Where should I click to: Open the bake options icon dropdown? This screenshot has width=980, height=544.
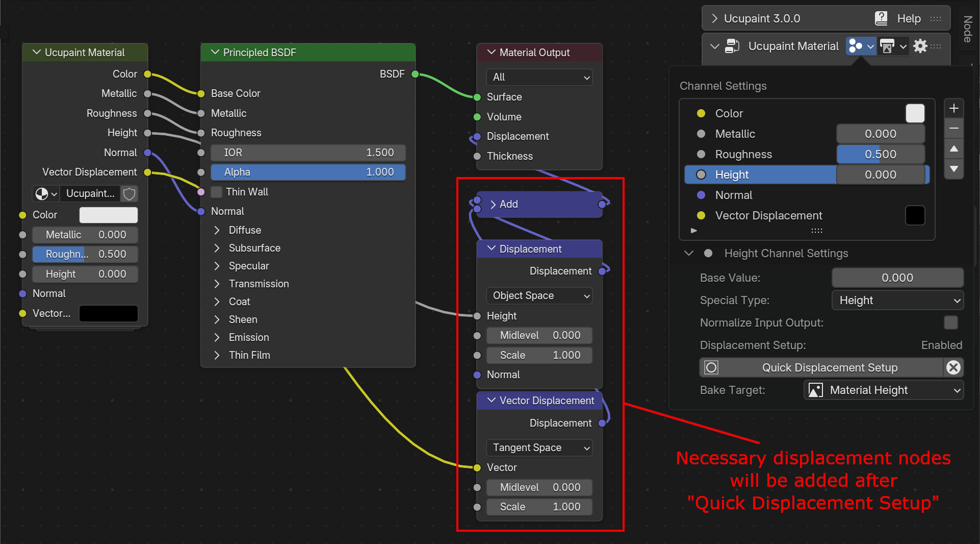click(893, 46)
